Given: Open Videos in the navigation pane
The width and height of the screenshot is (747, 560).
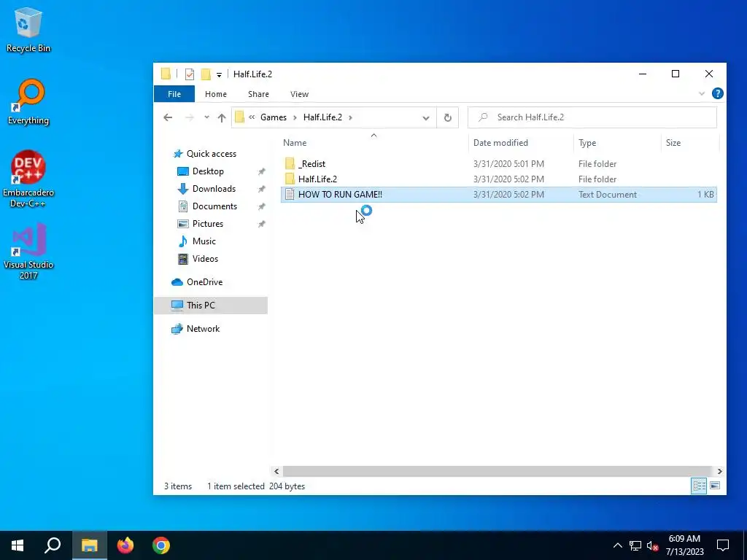Looking at the screenshot, I should 205,259.
